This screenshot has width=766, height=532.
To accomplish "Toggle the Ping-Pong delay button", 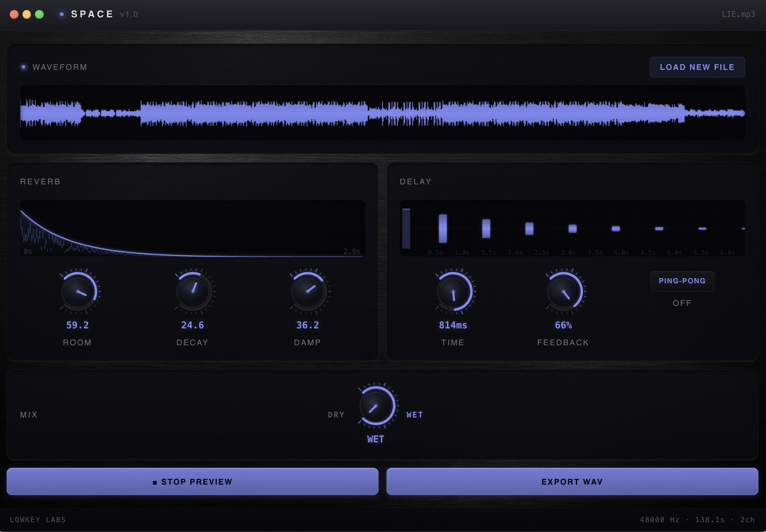I will click(682, 281).
